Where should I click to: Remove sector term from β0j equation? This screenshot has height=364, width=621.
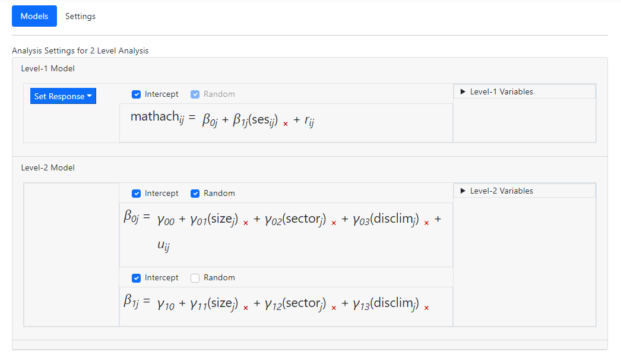click(334, 223)
